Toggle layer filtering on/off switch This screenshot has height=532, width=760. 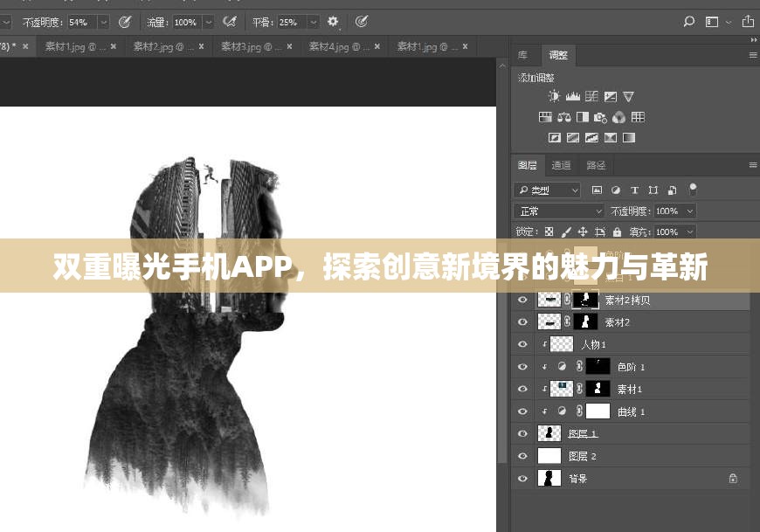(693, 189)
